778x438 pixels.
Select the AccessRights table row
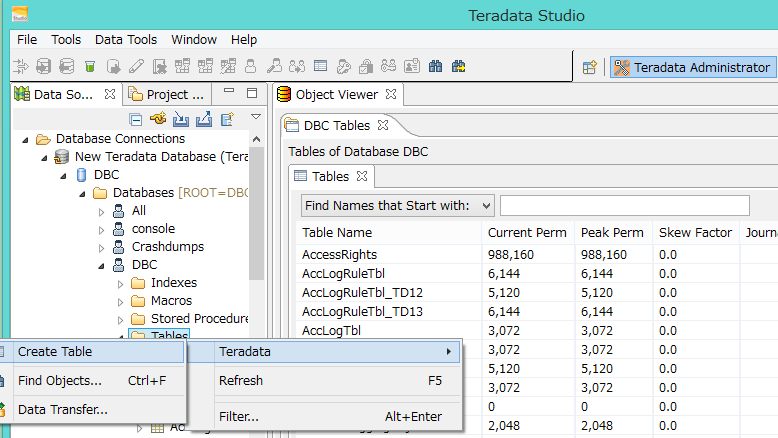537,254
